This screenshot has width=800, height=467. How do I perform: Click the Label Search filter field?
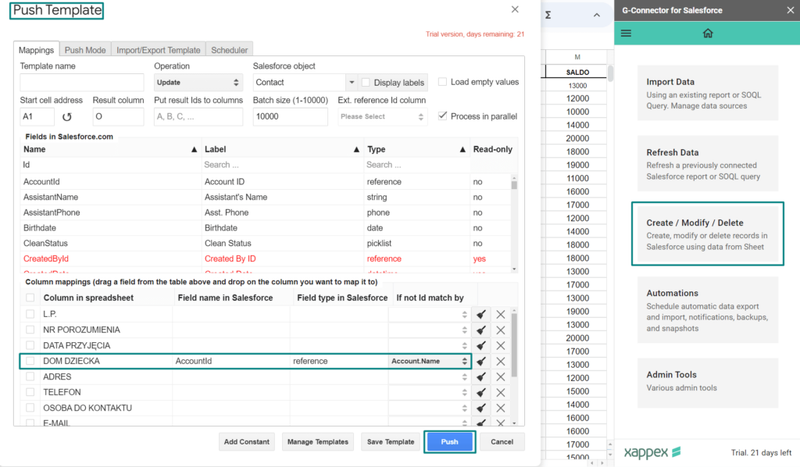coord(283,165)
